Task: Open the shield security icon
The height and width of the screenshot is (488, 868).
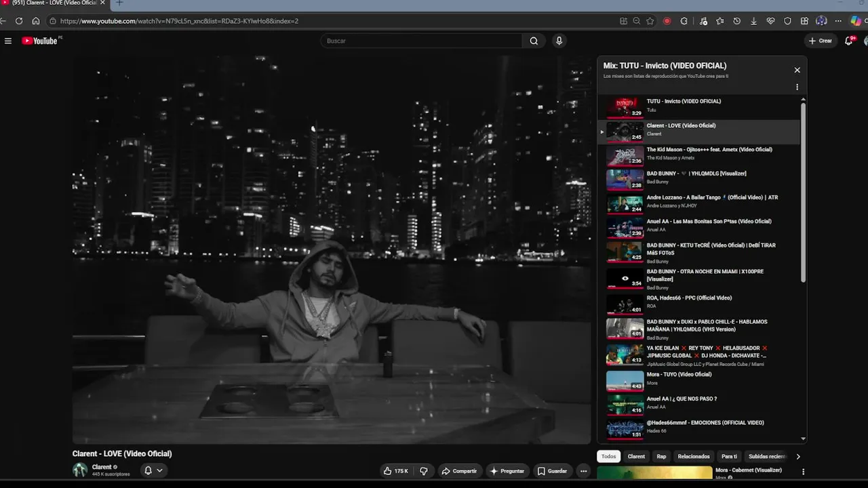Action: (x=787, y=21)
